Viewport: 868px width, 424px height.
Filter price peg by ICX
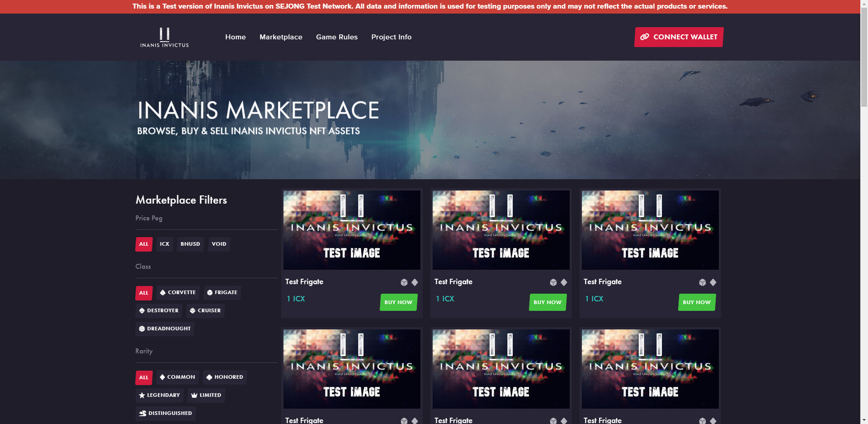pyautogui.click(x=165, y=244)
